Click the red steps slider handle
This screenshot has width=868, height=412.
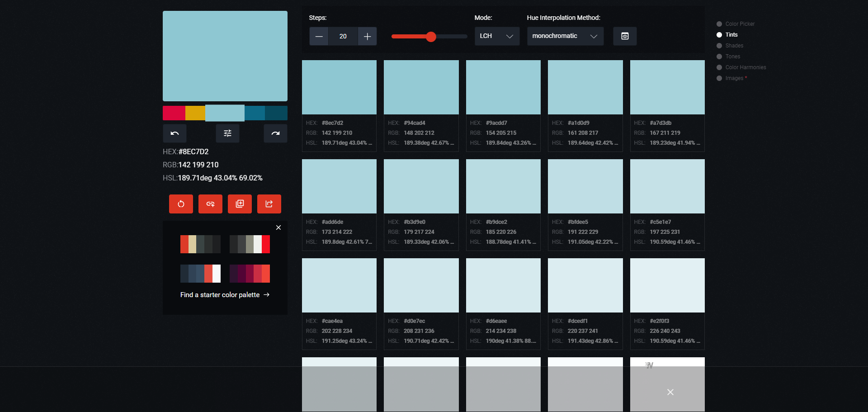[x=431, y=37]
